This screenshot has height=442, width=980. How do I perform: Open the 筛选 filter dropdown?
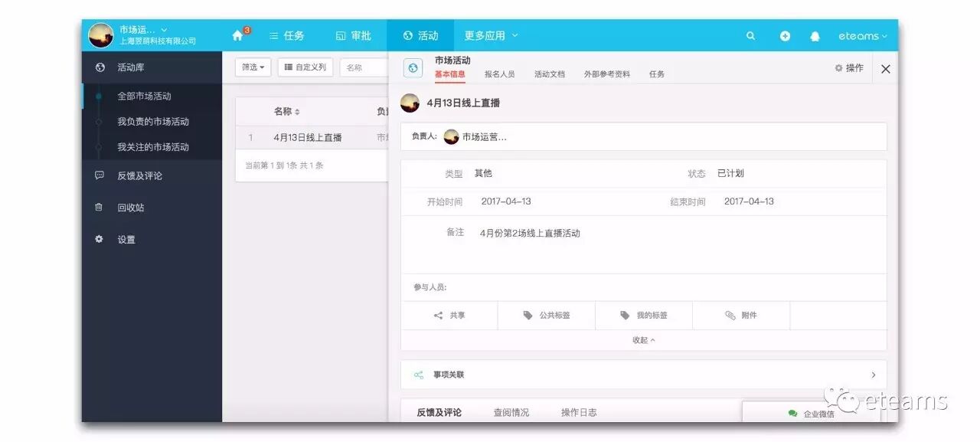click(x=253, y=67)
